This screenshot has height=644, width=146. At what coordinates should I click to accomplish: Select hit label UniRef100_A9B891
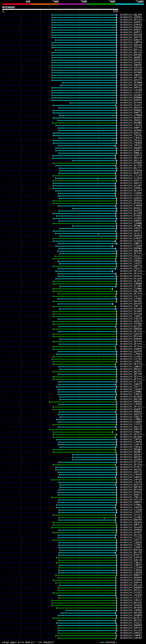(x=131, y=221)
